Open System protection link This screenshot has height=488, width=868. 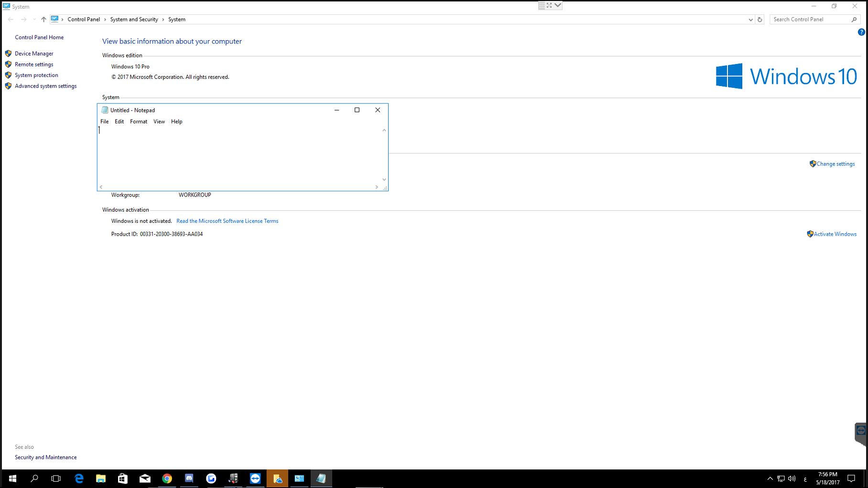(36, 75)
